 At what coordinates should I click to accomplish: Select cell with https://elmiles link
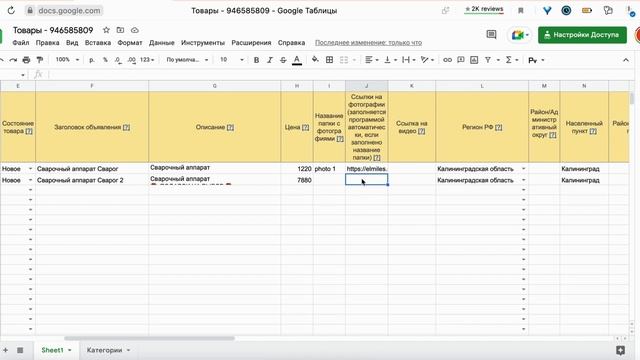point(367,169)
